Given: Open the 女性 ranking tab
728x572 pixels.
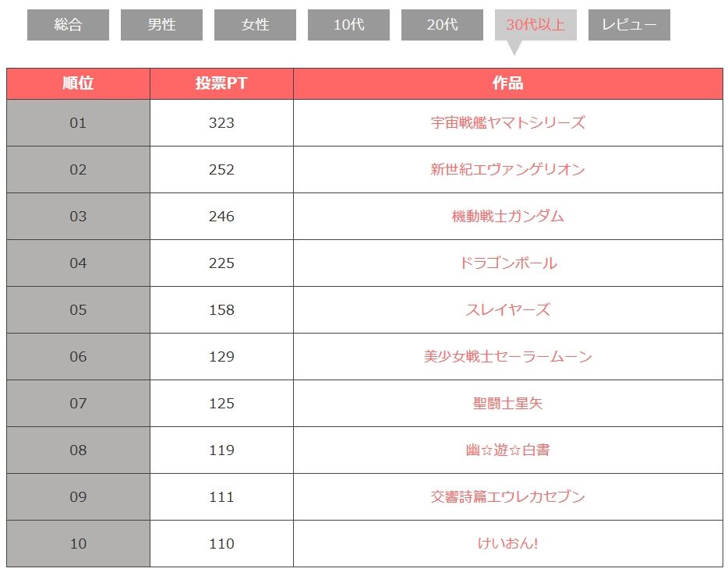Looking at the screenshot, I should (255, 25).
